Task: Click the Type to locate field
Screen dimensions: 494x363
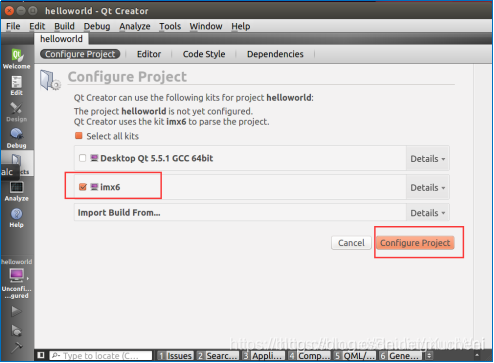Action: tap(101, 356)
